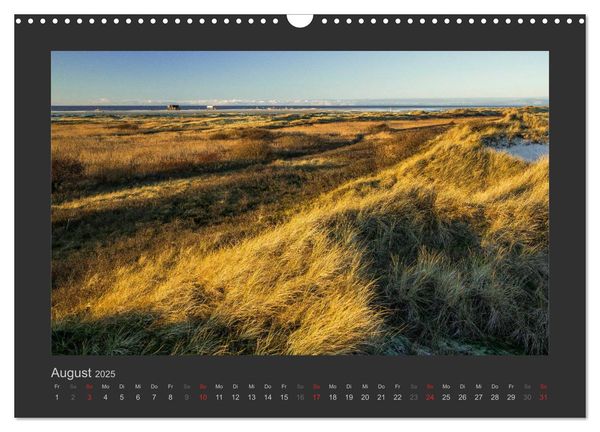This screenshot has height=432, width=600.
Task: Select date 5 in the calendar row
Action: pos(122,397)
